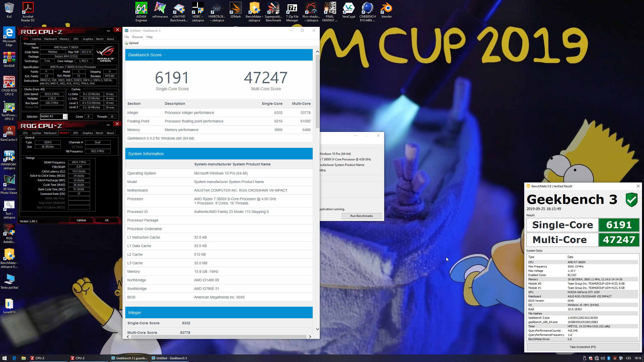Expand the Socket #1 selection dropdown
Viewport: 644px width, 362px height.
tap(65, 116)
